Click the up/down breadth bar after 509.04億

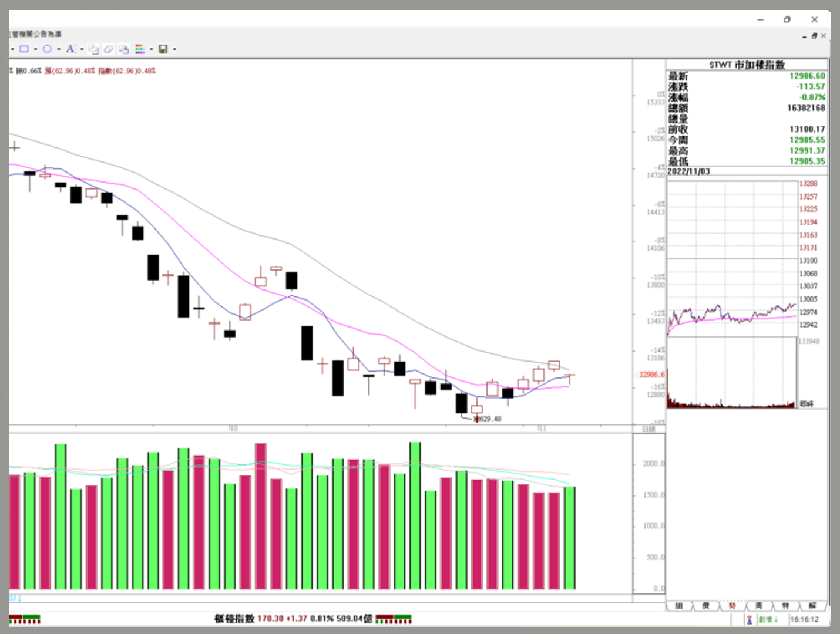pos(394,619)
